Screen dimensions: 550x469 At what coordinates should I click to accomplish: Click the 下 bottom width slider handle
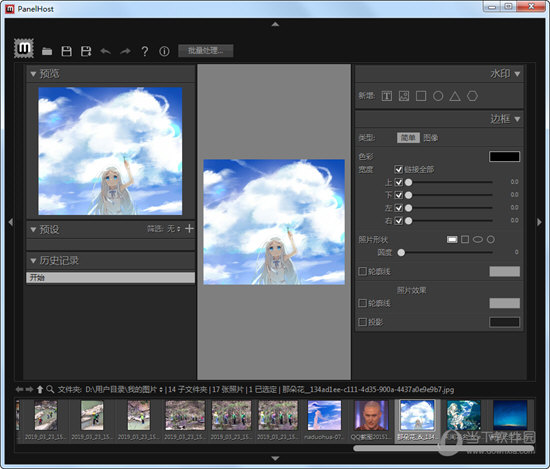pyautogui.click(x=408, y=195)
